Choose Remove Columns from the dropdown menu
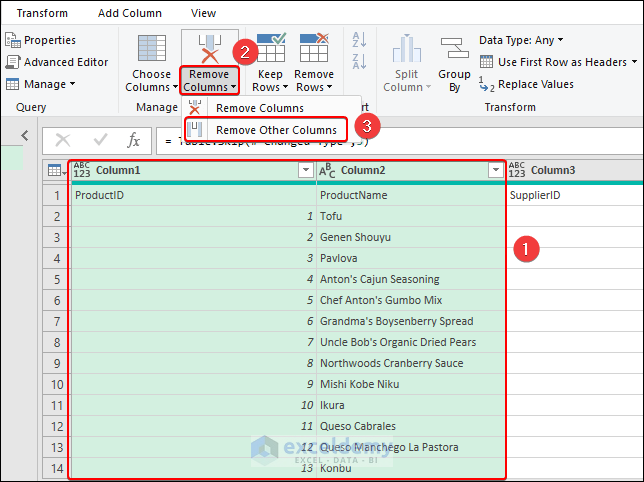This screenshot has height=482, width=644. (x=271, y=108)
